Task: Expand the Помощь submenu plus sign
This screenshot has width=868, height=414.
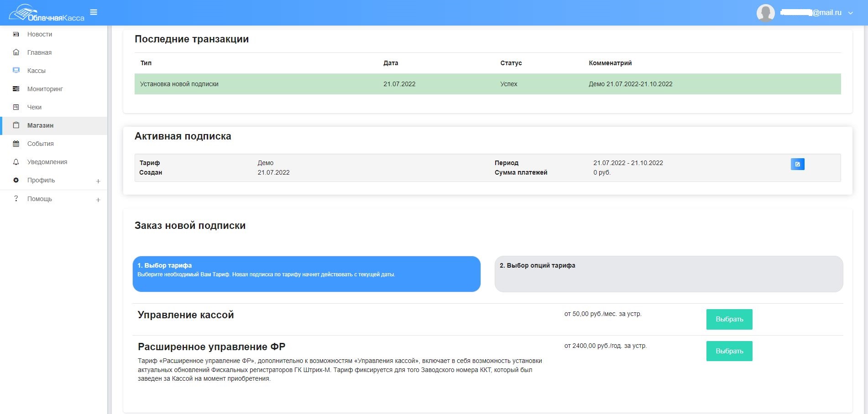Action: pos(98,200)
